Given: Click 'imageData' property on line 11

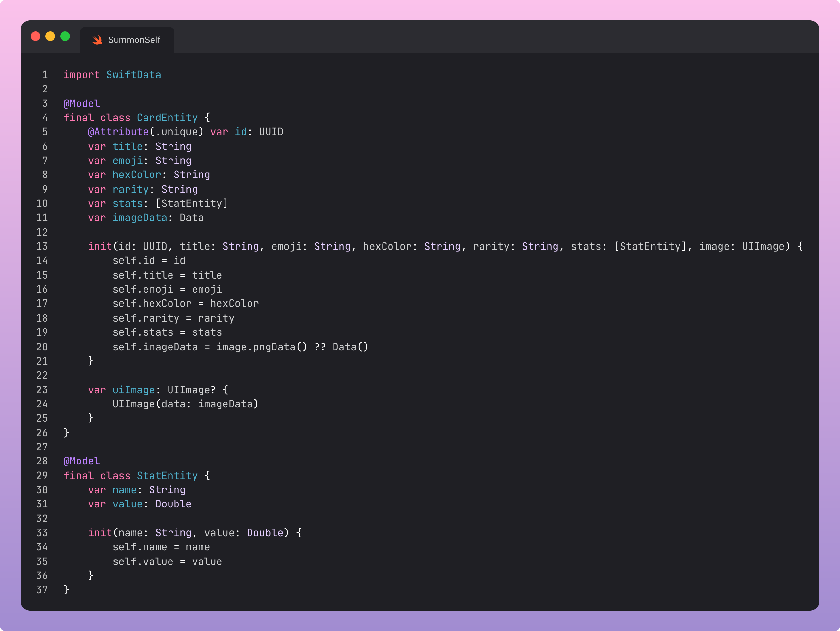Looking at the screenshot, I should tap(140, 217).
